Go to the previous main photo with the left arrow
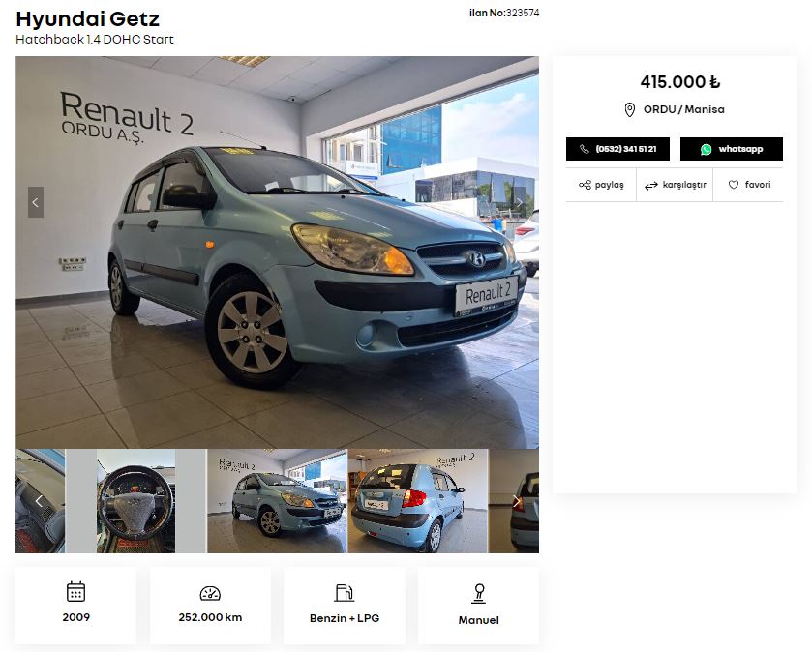 pos(36,202)
